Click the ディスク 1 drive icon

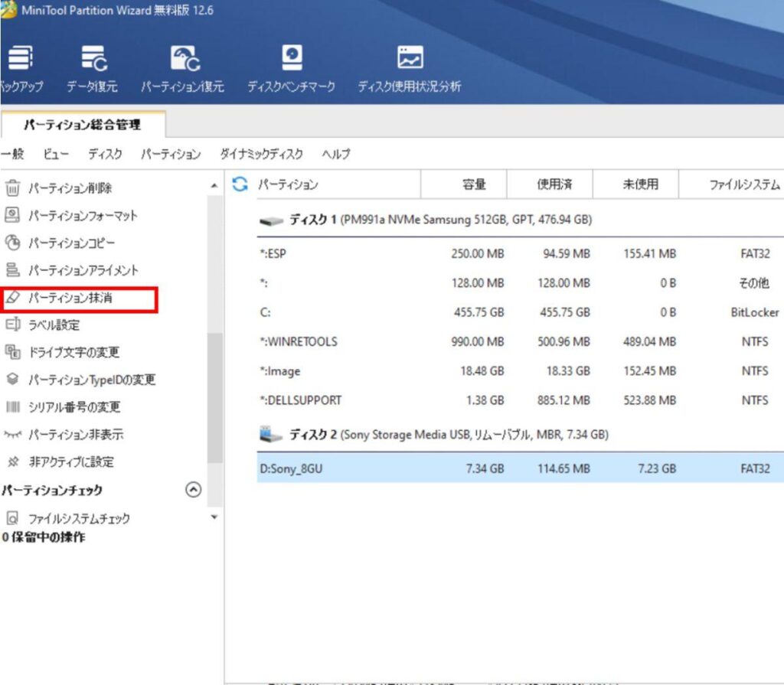[272, 220]
